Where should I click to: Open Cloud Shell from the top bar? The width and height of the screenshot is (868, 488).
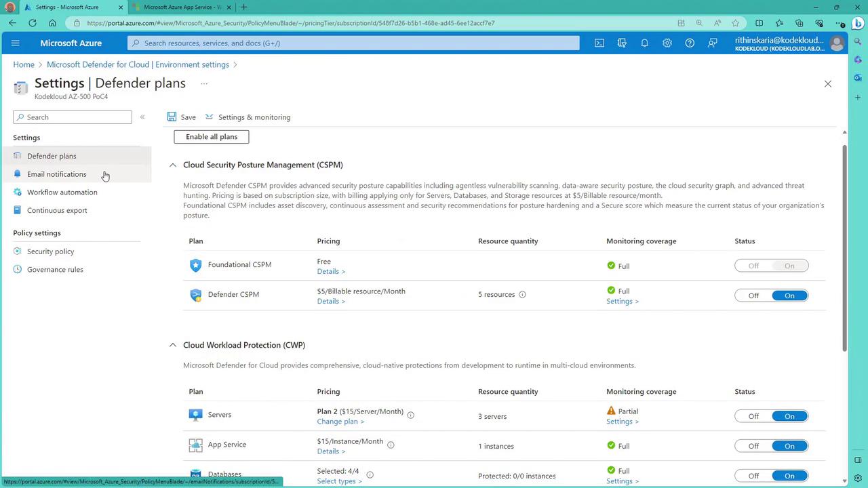pos(599,43)
